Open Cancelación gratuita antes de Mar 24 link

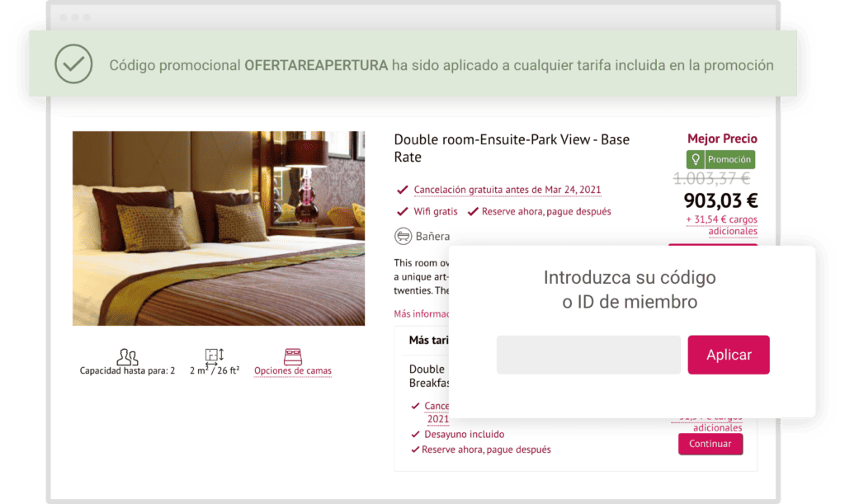507,190
